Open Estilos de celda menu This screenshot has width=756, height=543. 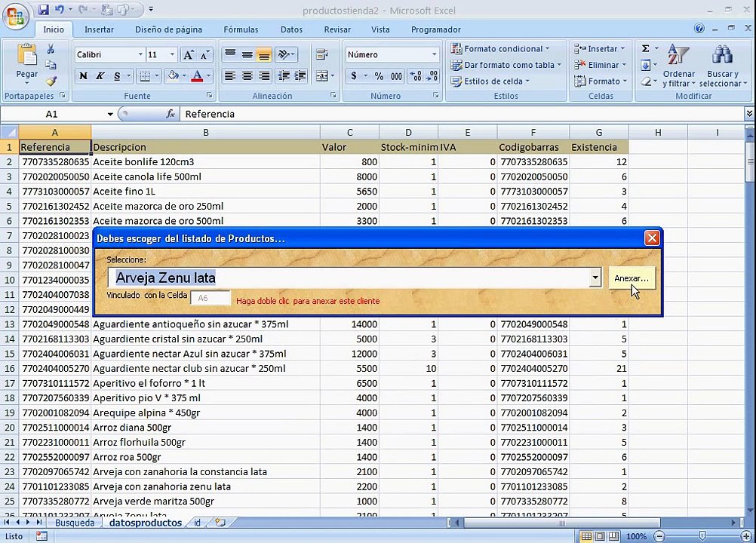[490, 81]
